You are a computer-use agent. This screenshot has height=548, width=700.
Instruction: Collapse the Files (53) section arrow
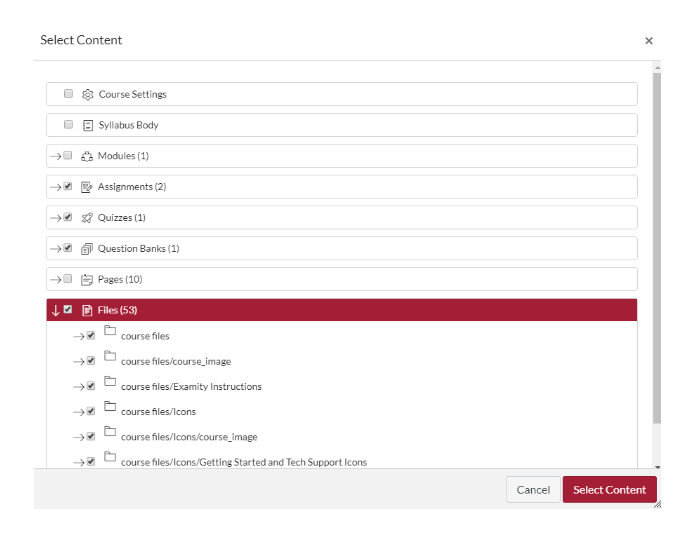(x=55, y=311)
